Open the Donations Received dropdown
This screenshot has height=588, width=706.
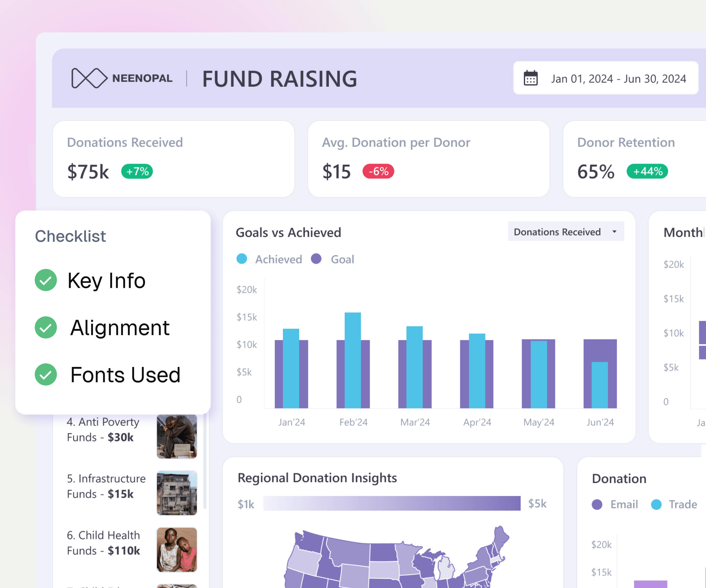pos(566,231)
